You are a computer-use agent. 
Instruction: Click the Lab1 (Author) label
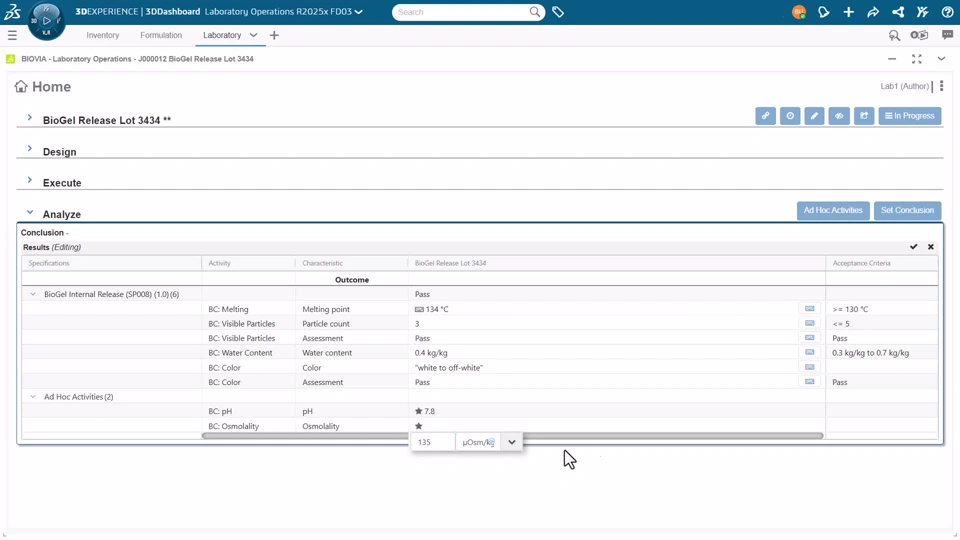[x=904, y=86]
